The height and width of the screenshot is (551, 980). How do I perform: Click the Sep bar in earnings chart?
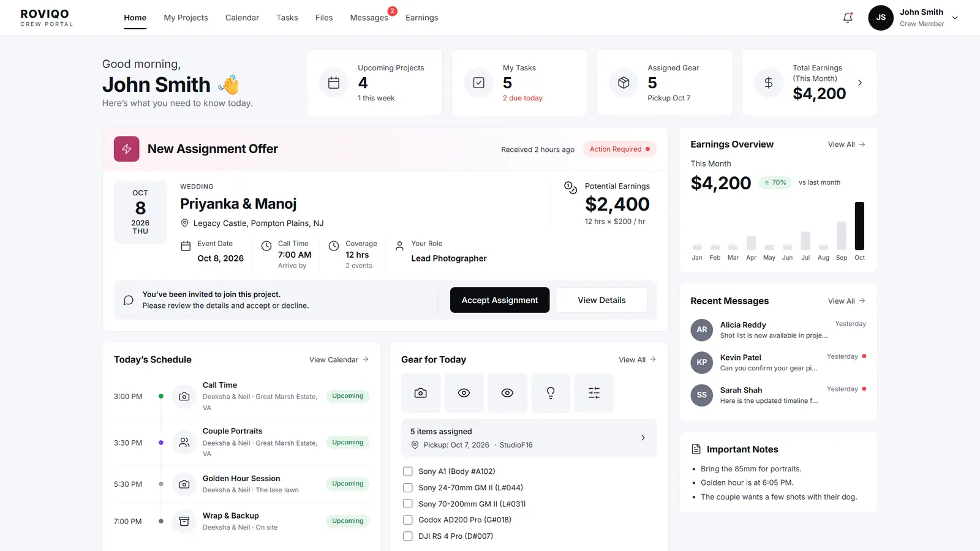[842, 236]
